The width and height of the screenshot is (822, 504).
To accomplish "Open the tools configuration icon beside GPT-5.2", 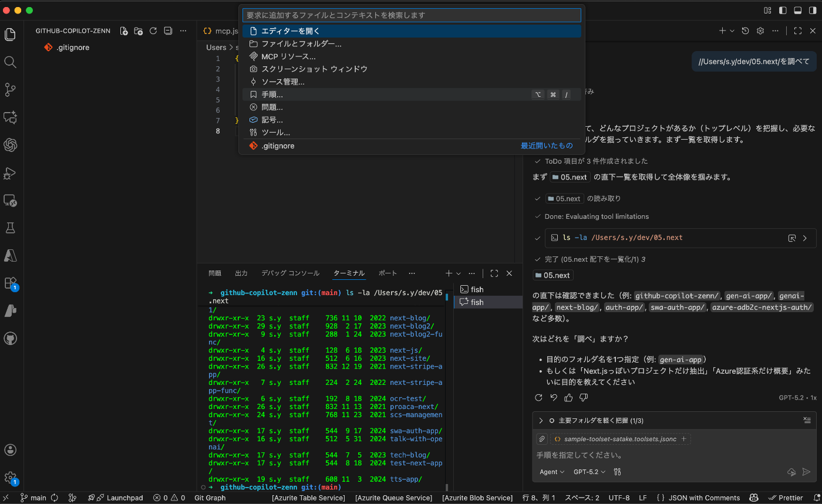I will point(617,472).
